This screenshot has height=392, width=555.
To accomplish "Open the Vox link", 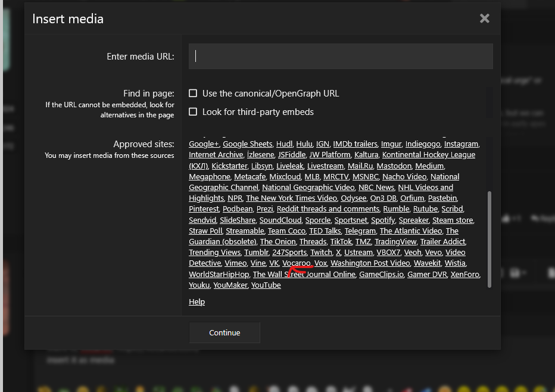I will pos(321,263).
